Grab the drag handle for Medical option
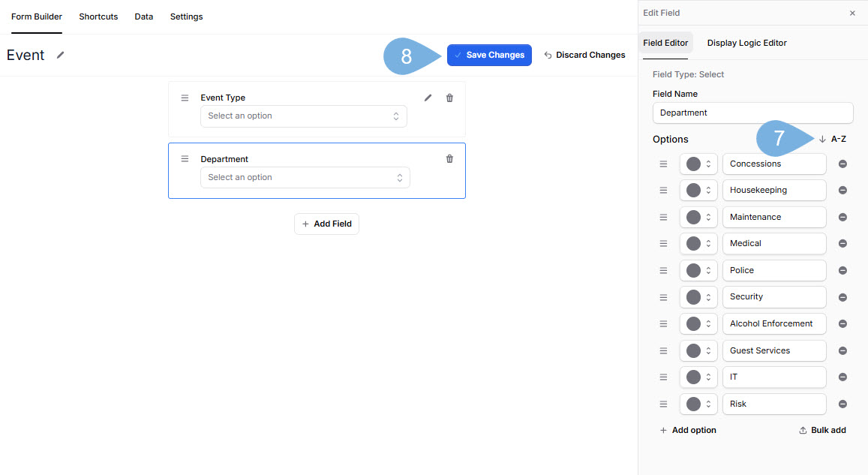868x475 pixels. pyautogui.click(x=663, y=244)
